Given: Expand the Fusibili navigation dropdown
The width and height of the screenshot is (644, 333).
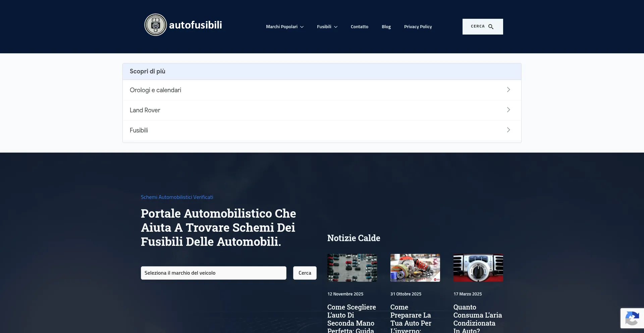Looking at the screenshot, I should pyautogui.click(x=327, y=27).
